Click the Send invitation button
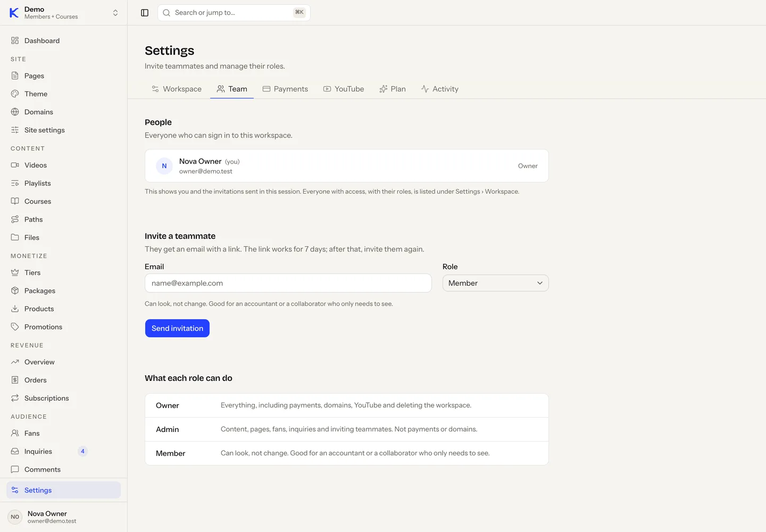Viewport: 766px width, 532px height. (x=177, y=328)
